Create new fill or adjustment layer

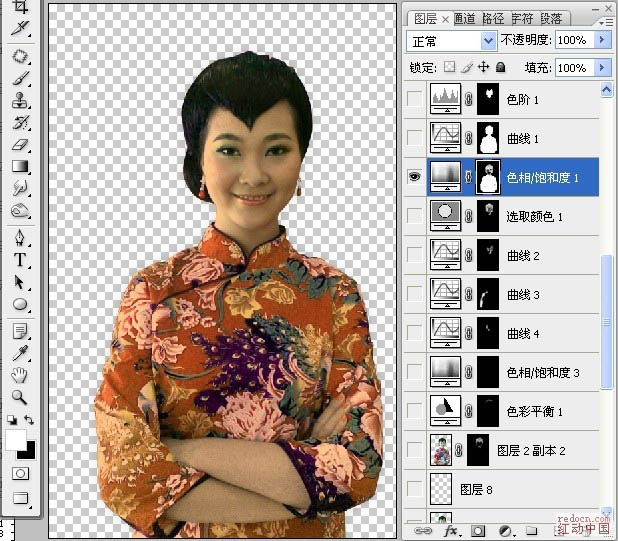(506, 531)
